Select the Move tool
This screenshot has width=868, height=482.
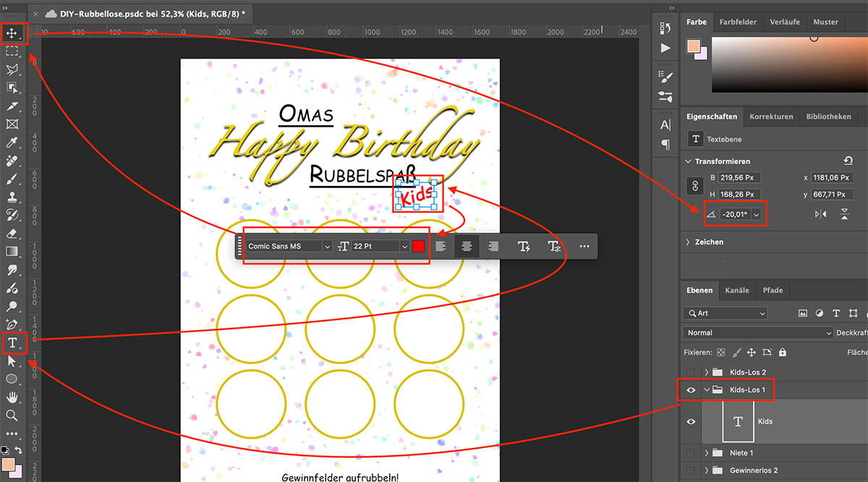click(x=12, y=33)
